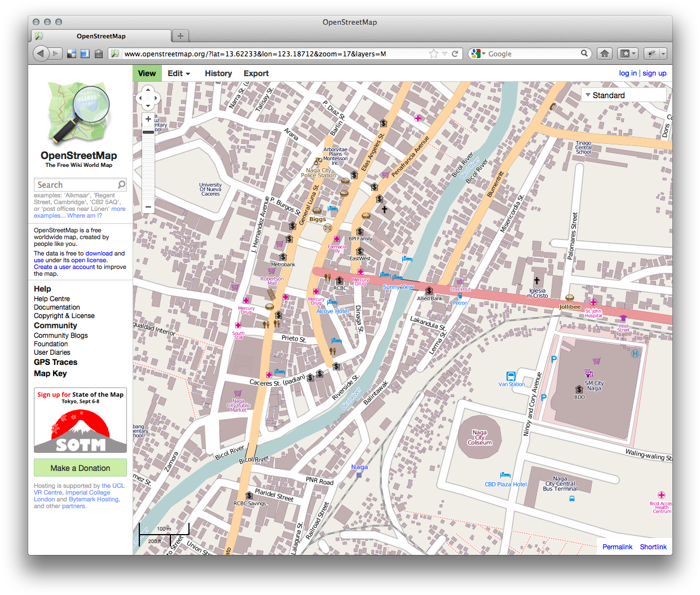
Task: Click the Allied Bank icon
Action: tap(429, 291)
